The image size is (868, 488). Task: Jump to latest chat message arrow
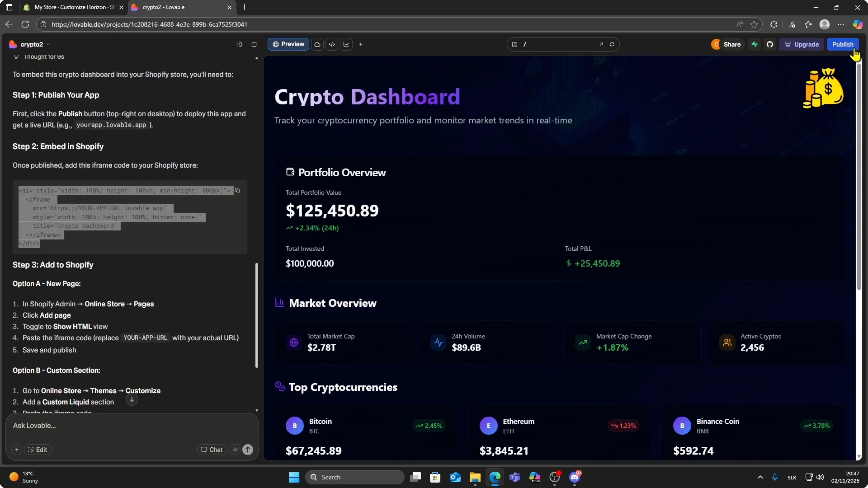click(132, 400)
